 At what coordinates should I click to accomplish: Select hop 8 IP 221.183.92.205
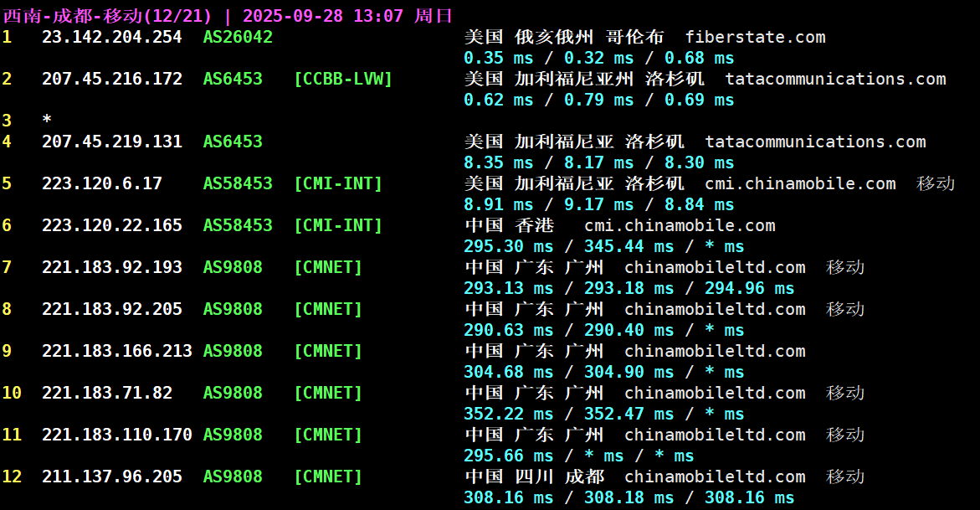click(112, 309)
